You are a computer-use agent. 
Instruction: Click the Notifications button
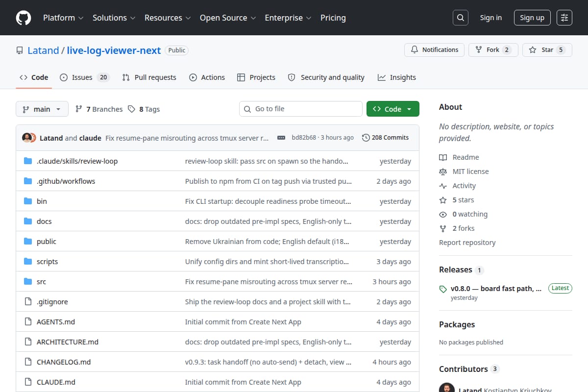click(434, 50)
